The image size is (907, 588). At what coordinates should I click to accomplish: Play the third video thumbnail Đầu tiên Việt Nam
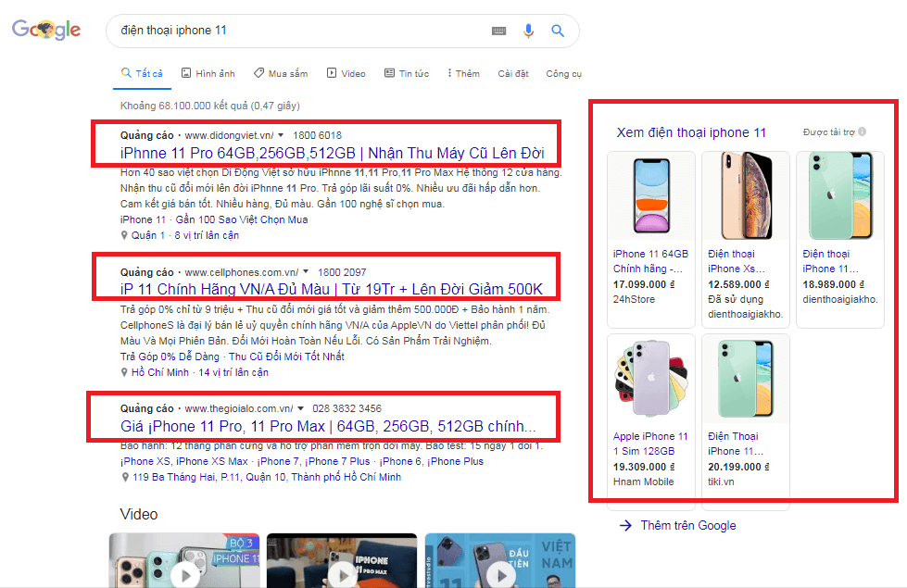point(501,575)
